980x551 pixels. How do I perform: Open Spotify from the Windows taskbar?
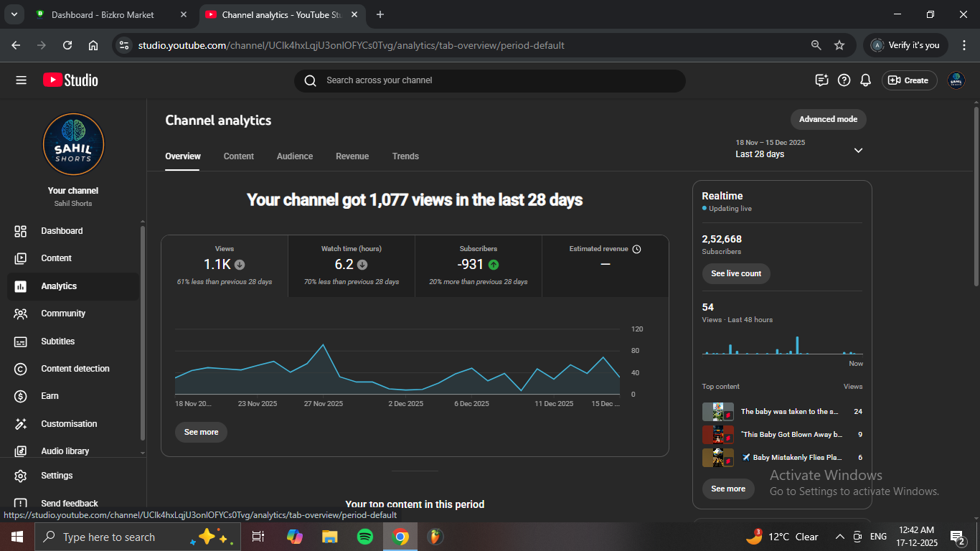click(x=365, y=537)
